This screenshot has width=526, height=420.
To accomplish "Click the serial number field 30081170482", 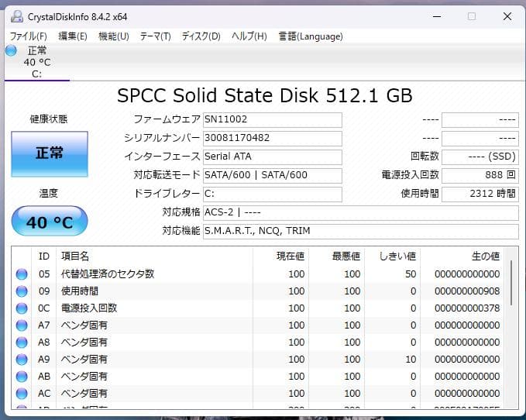I will click(x=273, y=138).
